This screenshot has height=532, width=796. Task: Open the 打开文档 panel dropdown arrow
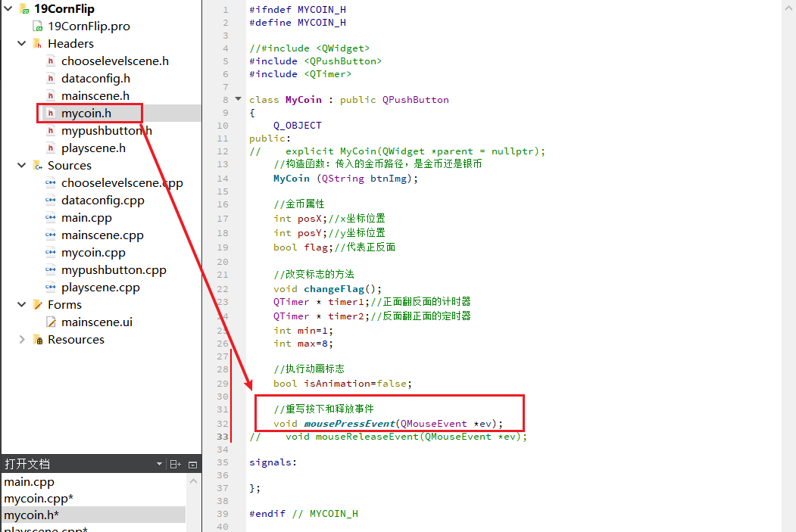click(x=159, y=464)
